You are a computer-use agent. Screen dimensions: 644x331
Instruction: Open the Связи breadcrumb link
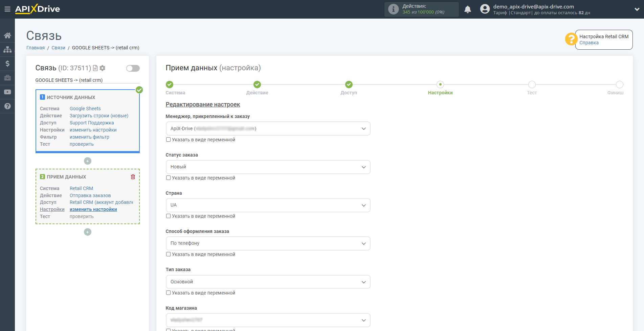pos(58,48)
